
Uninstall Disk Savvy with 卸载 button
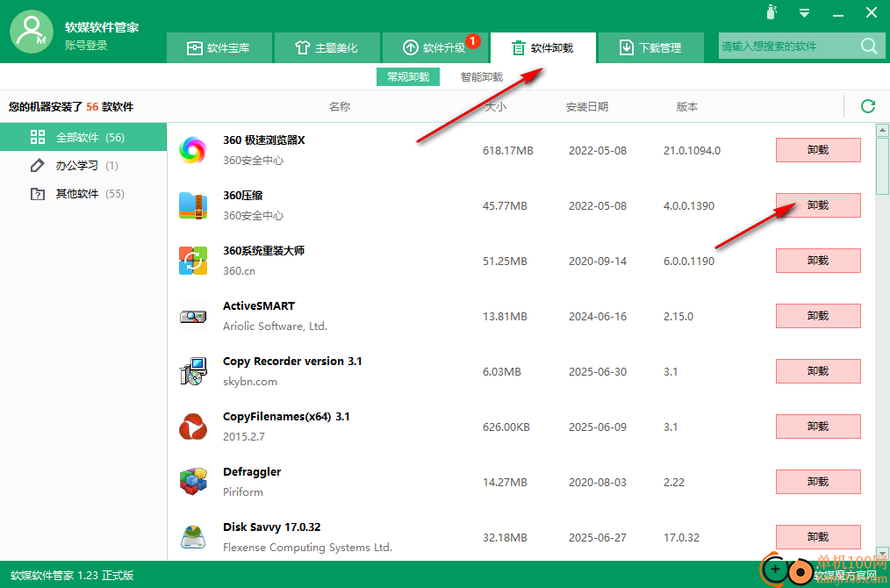click(x=818, y=537)
